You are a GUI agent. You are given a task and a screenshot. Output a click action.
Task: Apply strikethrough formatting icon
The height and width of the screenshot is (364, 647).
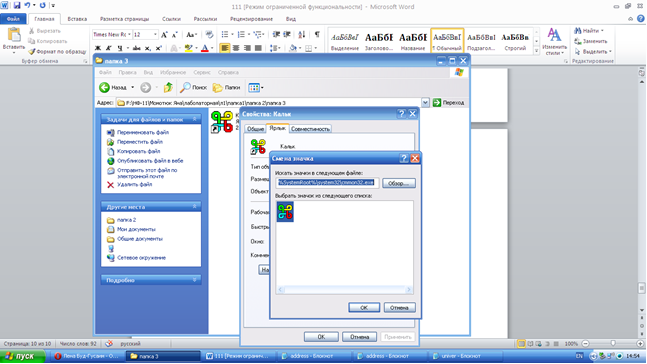pyautogui.click(x=137, y=48)
